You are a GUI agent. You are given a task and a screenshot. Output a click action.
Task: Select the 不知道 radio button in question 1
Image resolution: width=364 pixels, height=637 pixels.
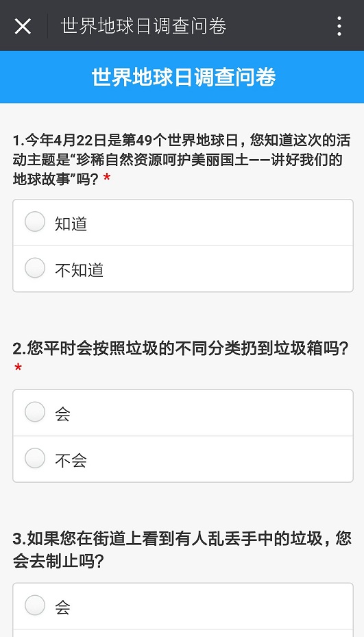[x=35, y=268]
